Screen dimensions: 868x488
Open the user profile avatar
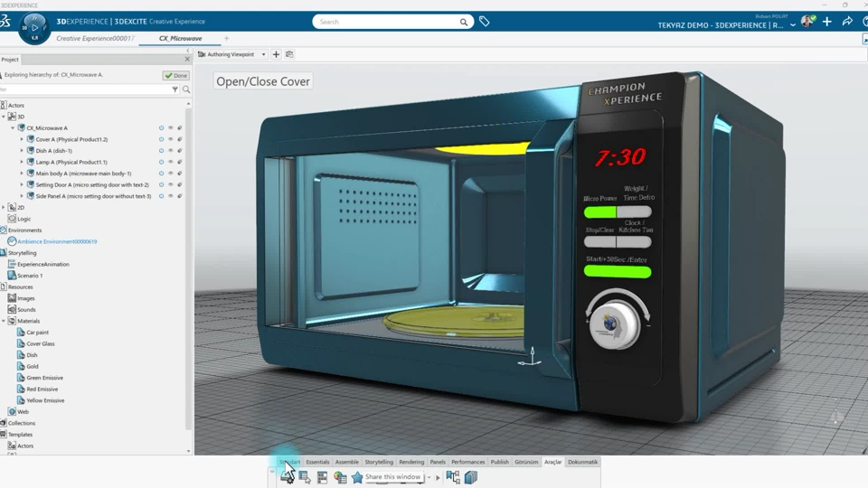pos(807,22)
